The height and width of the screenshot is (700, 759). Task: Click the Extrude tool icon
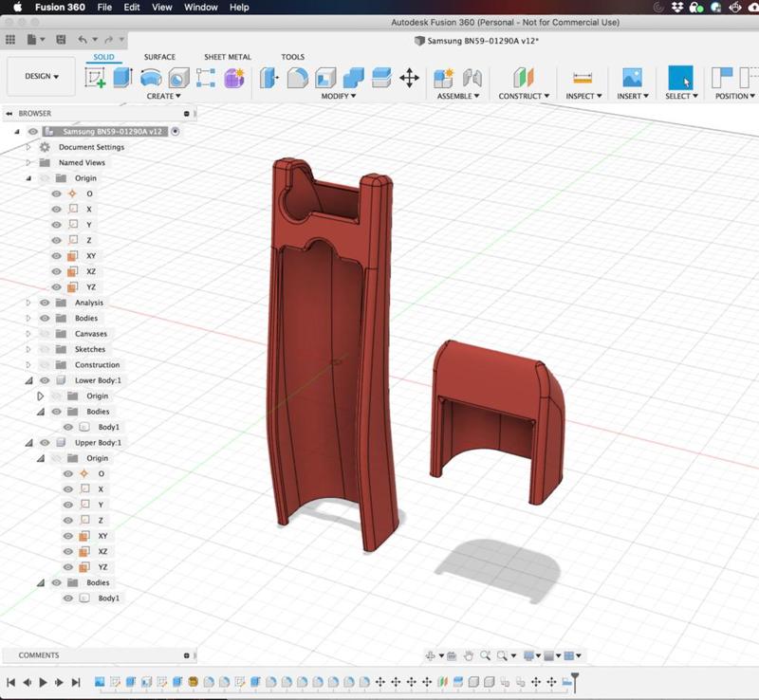point(122,78)
